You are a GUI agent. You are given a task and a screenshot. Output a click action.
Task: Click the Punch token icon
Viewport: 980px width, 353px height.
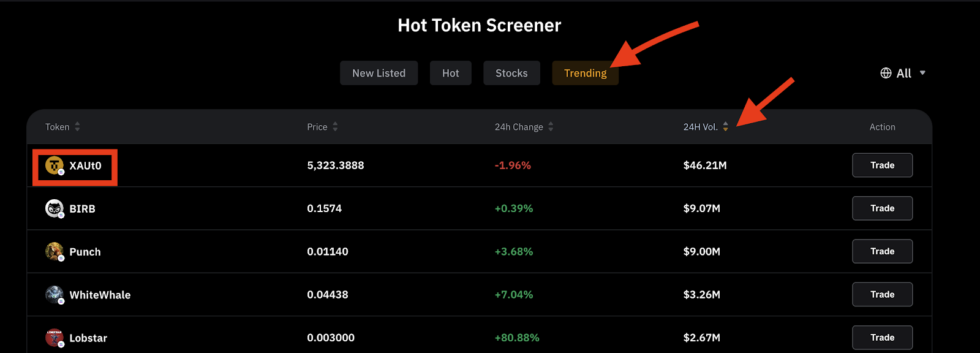click(55, 251)
